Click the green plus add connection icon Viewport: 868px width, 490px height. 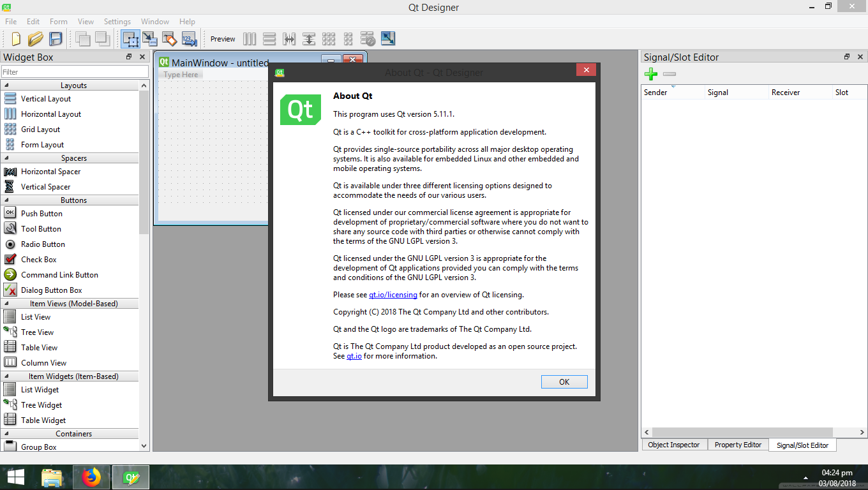(651, 75)
